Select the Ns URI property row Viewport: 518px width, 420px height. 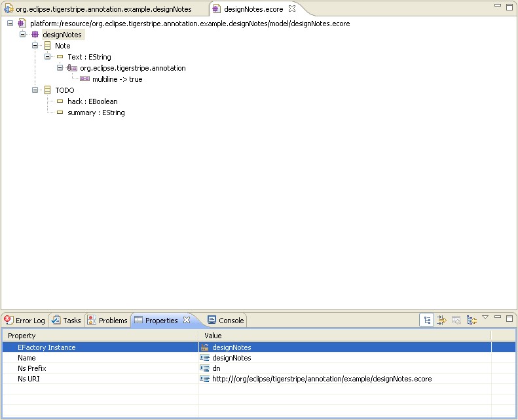click(259, 379)
